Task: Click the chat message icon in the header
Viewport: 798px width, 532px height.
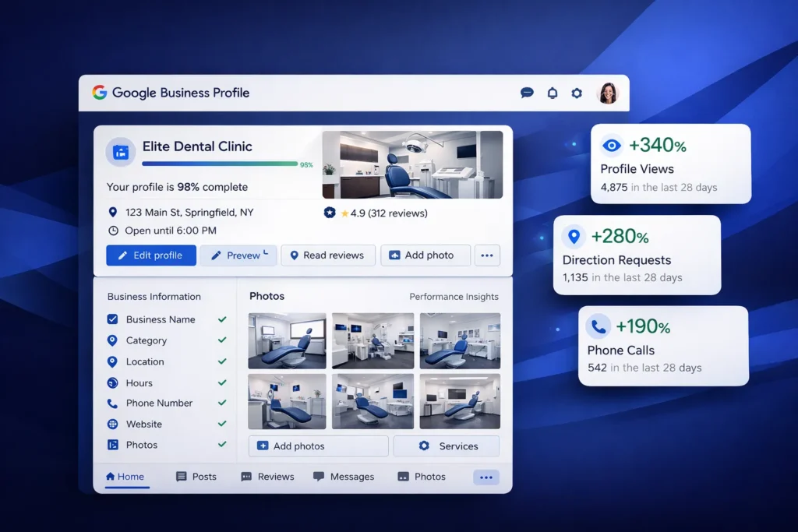Action: click(x=527, y=92)
